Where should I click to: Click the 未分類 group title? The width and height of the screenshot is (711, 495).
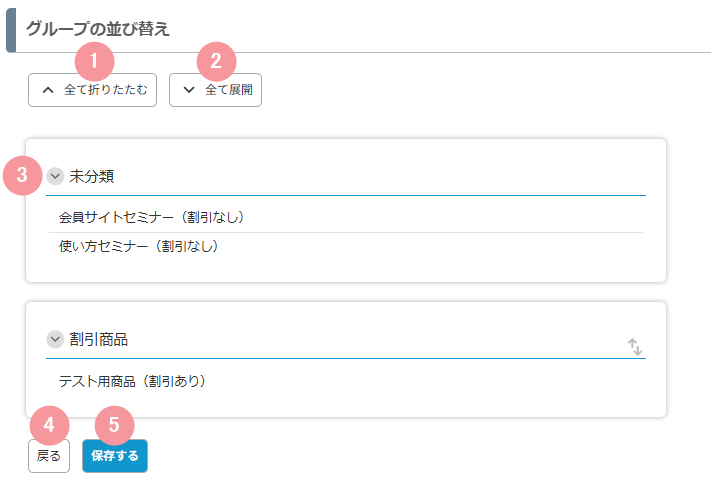(92, 176)
